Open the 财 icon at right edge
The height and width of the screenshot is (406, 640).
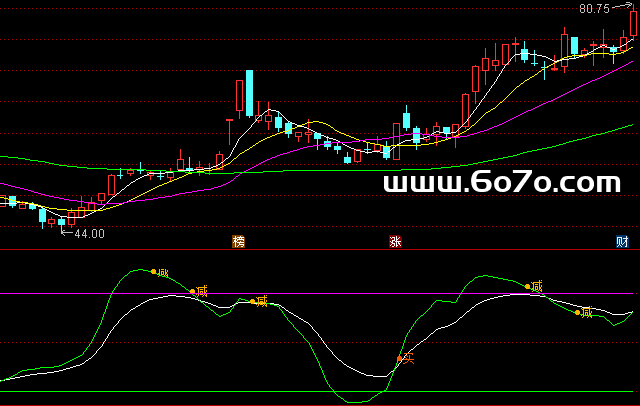[622, 242]
